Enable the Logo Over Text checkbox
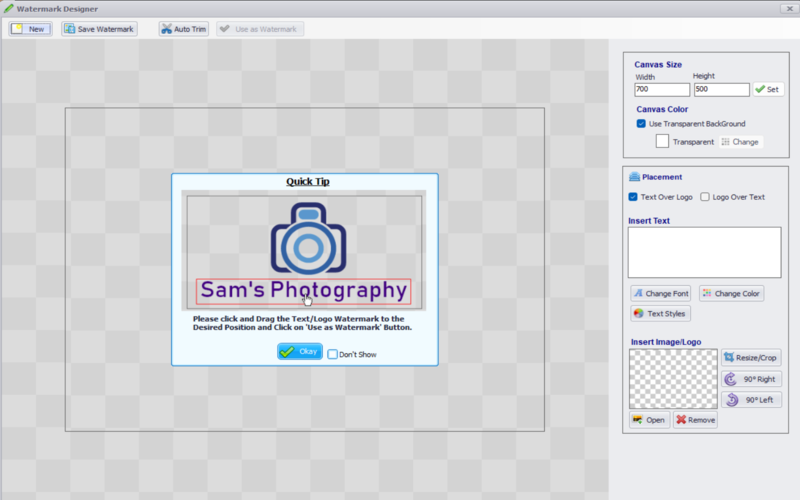 coord(705,197)
